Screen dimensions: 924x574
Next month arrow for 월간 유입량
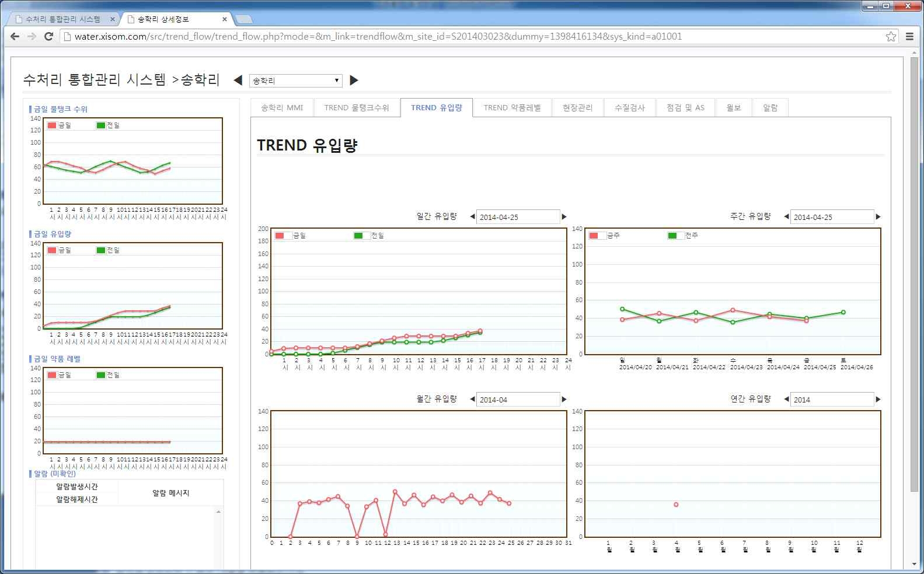[564, 400]
